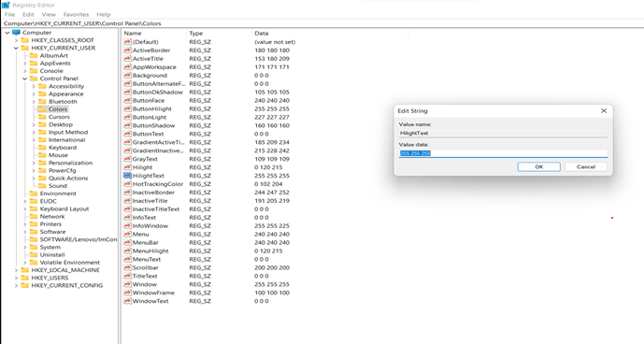
Task: Select the TitleText value name
Action: pos(145,276)
